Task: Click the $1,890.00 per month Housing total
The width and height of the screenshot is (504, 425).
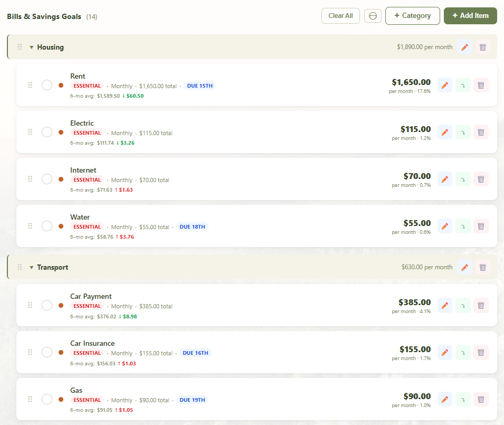Action: coord(425,47)
